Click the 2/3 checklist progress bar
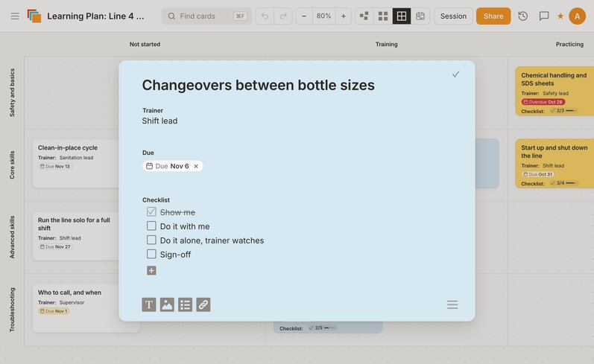594x364 pixels. click(x=563, y=111)
